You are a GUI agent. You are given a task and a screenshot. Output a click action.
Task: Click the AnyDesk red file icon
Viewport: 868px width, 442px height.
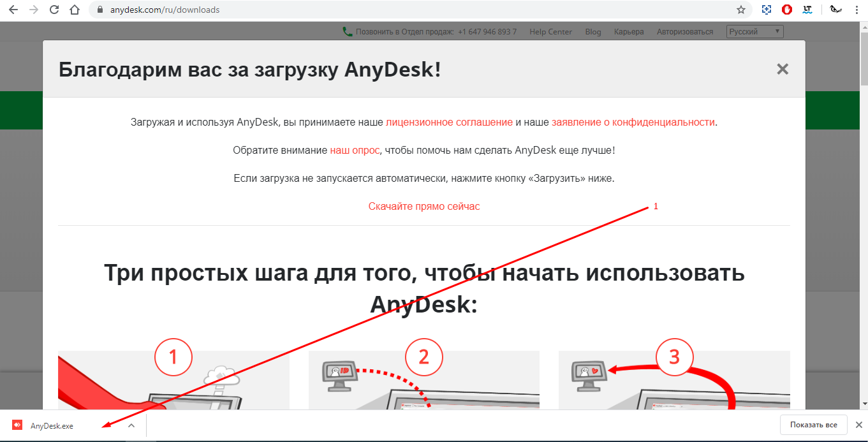[x=17, y=425]
